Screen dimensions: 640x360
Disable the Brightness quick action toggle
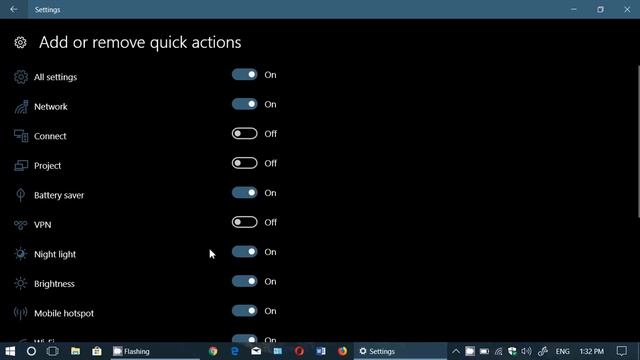click(244, 281)
